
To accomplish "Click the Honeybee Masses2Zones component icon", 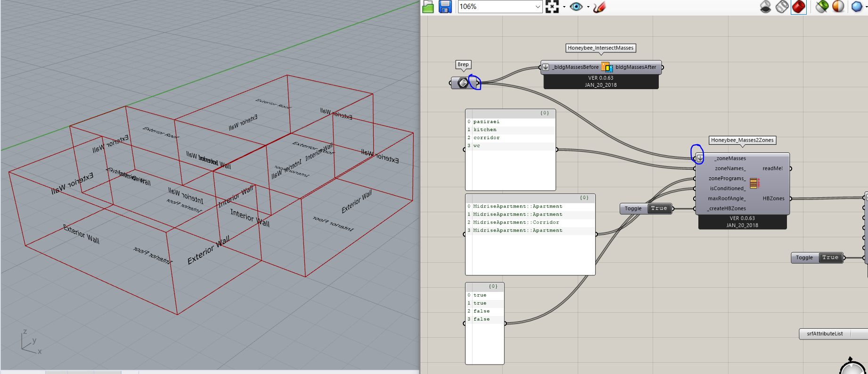I will [x=754, y=183].
